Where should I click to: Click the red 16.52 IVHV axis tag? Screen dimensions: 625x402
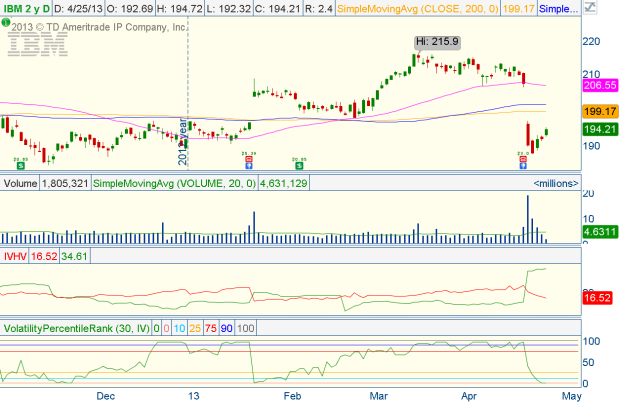coord(597,298)
